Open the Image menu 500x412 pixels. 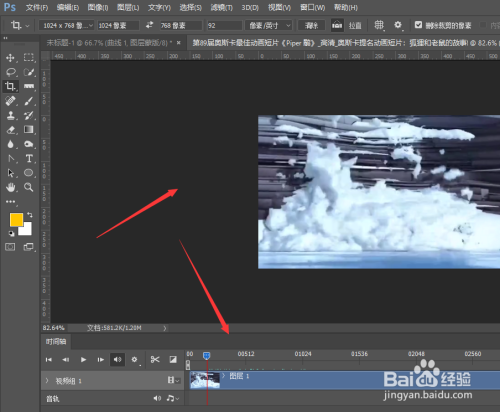(98, 7)
